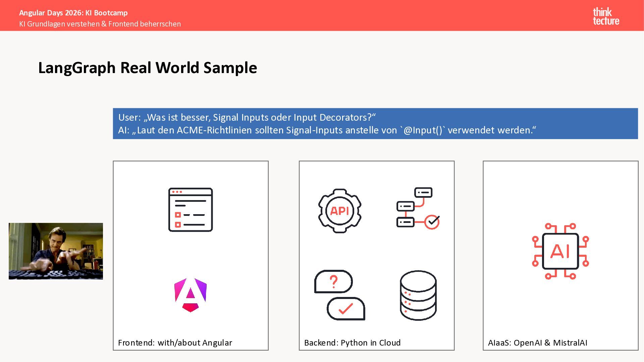
Task: Click the speech bubble with red checkmark
Action: coord(346,309)
